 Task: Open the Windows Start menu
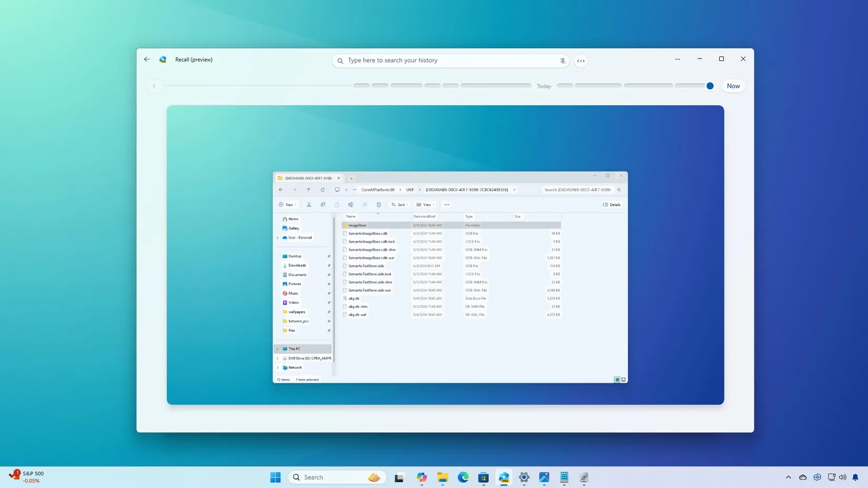coord(275,477)
